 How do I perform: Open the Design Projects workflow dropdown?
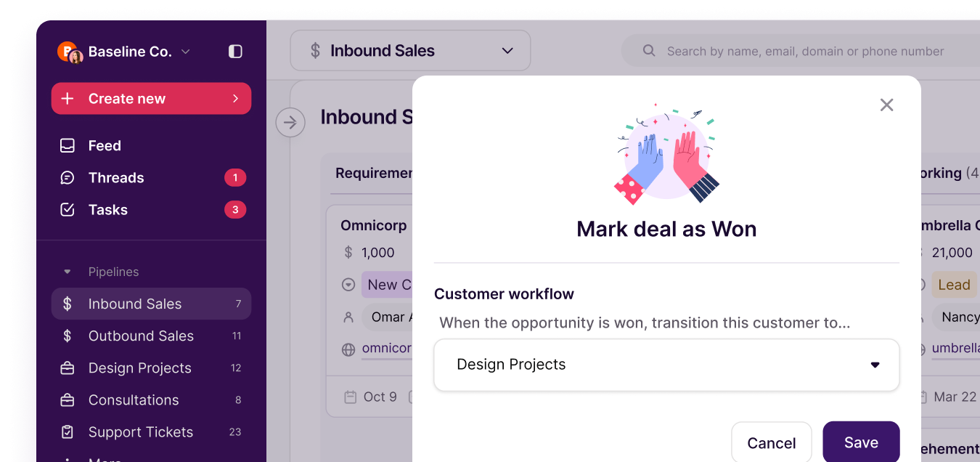666,365
